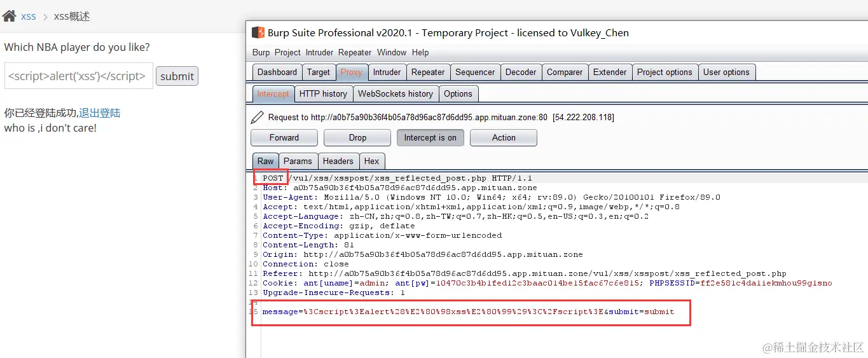
Task: Open the Decoder tab
Action: click(521, 72)
